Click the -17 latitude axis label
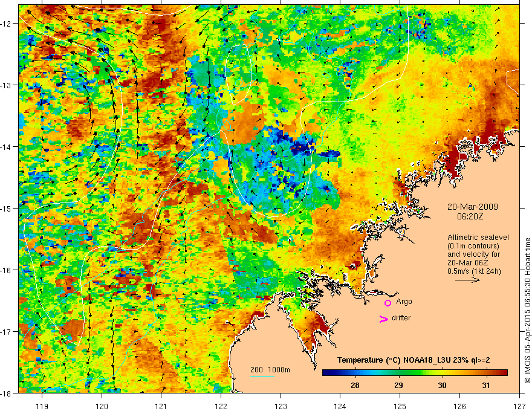 coord(7,331)
